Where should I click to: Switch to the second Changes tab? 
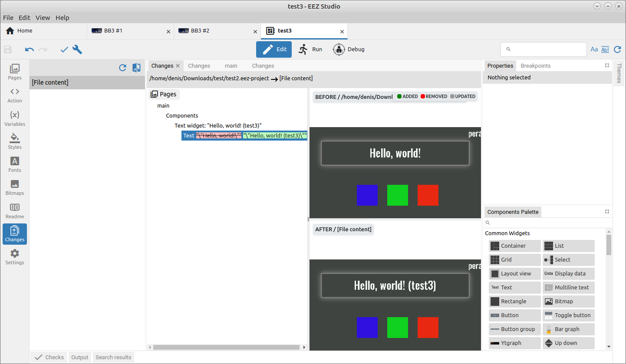[x=199, y=66]
